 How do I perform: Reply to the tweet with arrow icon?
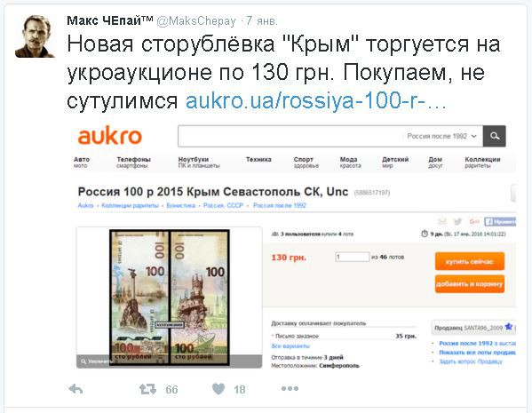(75, 389)
